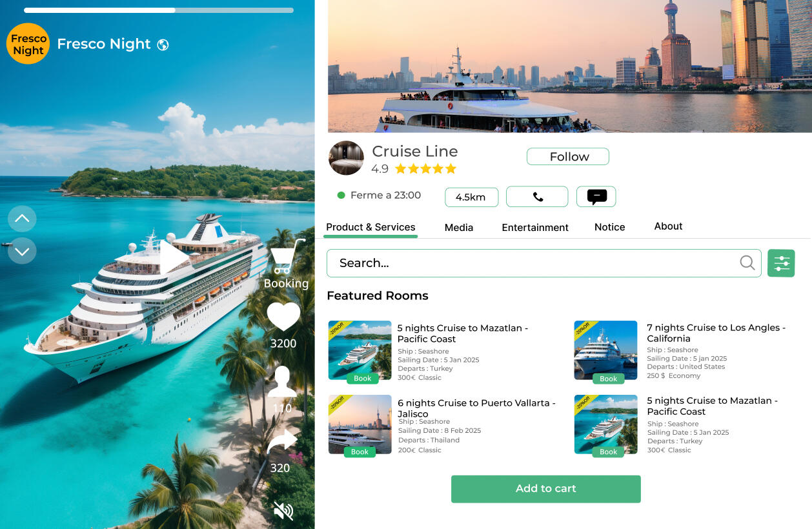Open the Booking cart icon
Image resolution: width=812 pixels, height=529 pixels.
pos(287,257)
